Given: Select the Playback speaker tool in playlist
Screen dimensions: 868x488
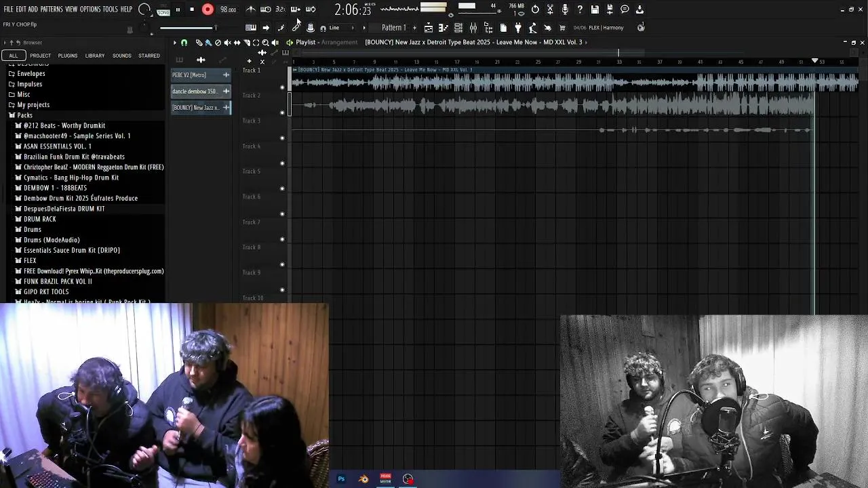Looking at the screenshot, I should tap(275, 43).
